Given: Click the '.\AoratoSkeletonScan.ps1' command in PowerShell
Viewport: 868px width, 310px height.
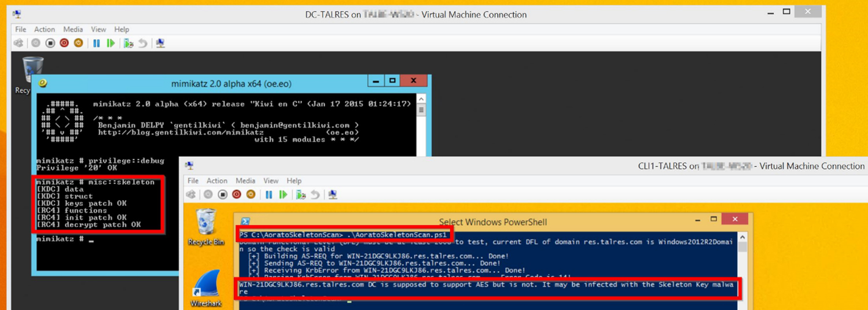Looking at the screenshot, I should tap(396, 235).
